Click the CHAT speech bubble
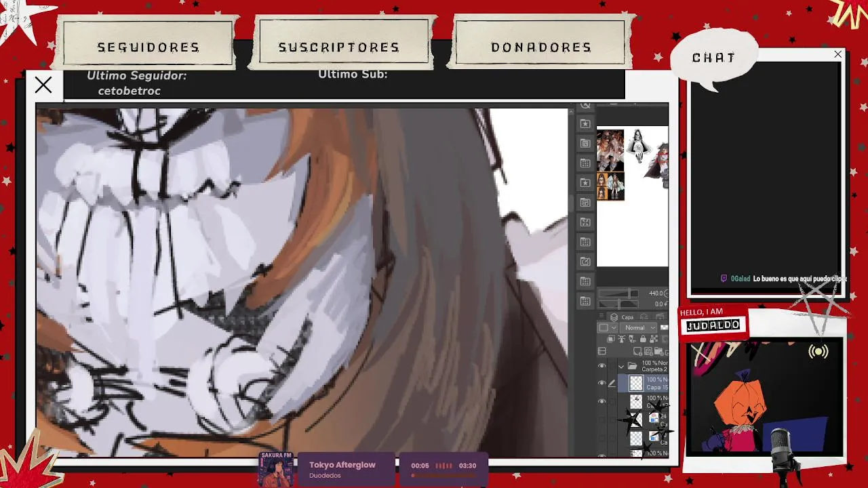This screenshot has height=488, width=868. click(x=713, y=58)
